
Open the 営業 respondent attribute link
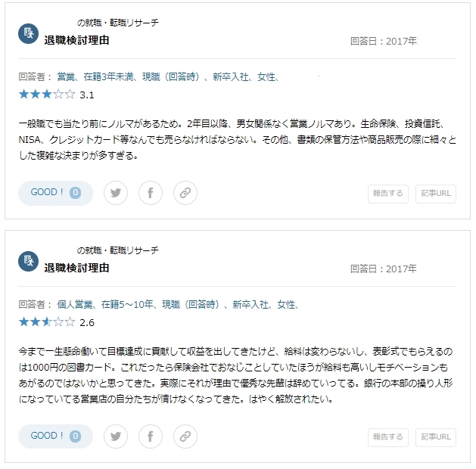[x=66, y=76]
